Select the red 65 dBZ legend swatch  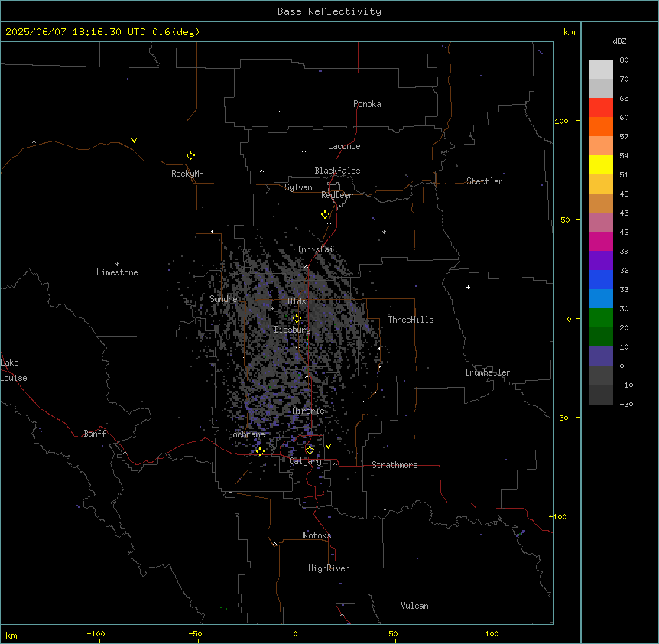point(601,108)
